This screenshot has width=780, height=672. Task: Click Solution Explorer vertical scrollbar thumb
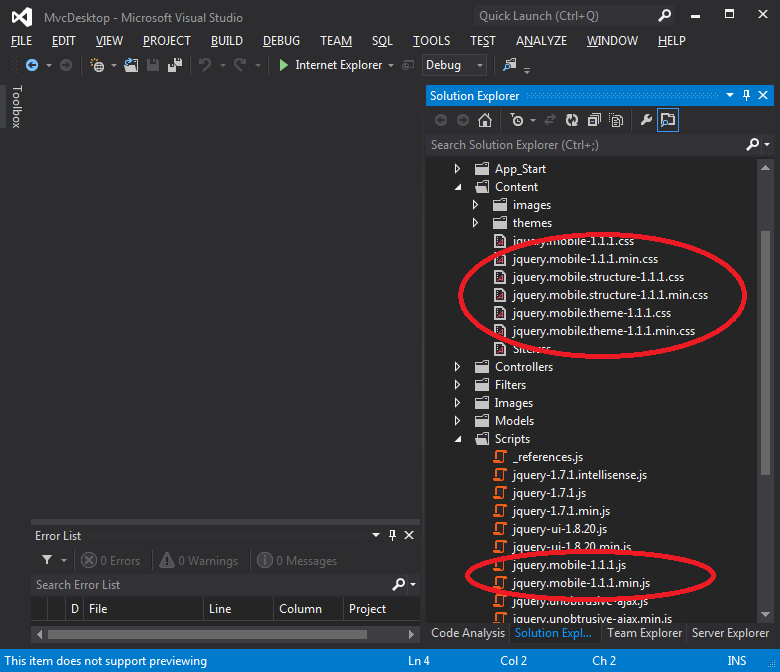point(766,352)
